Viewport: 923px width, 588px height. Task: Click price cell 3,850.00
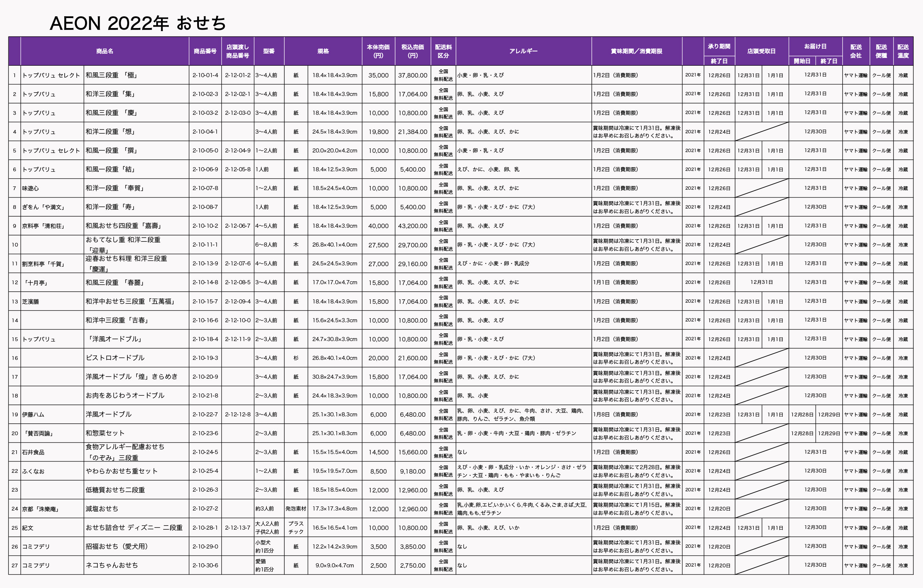point(413,547)
